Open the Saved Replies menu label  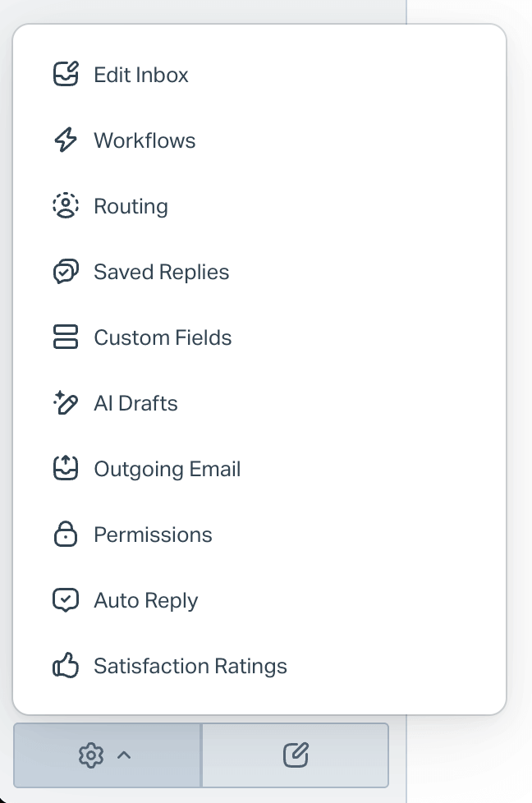coord(161,272)
